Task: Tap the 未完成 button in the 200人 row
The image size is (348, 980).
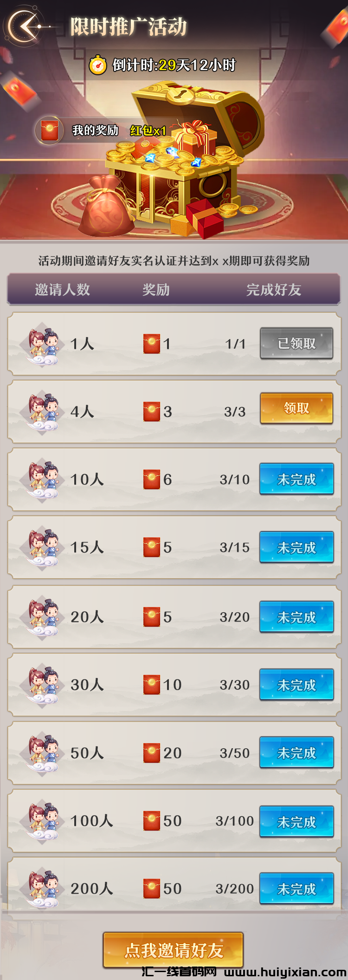Action: [x=296, y=889]
